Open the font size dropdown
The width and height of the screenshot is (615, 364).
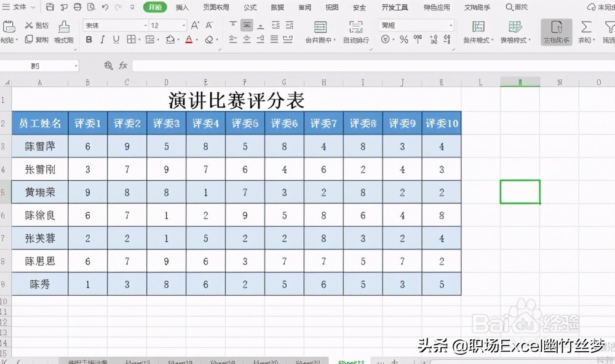pos(184,25)
